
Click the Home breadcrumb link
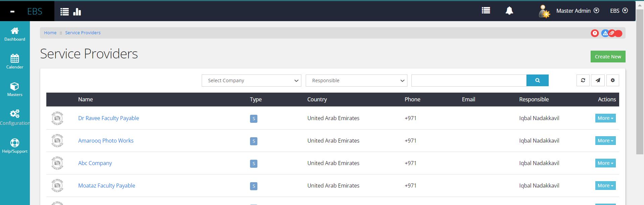pyautogui.click(x=50, y=33)
